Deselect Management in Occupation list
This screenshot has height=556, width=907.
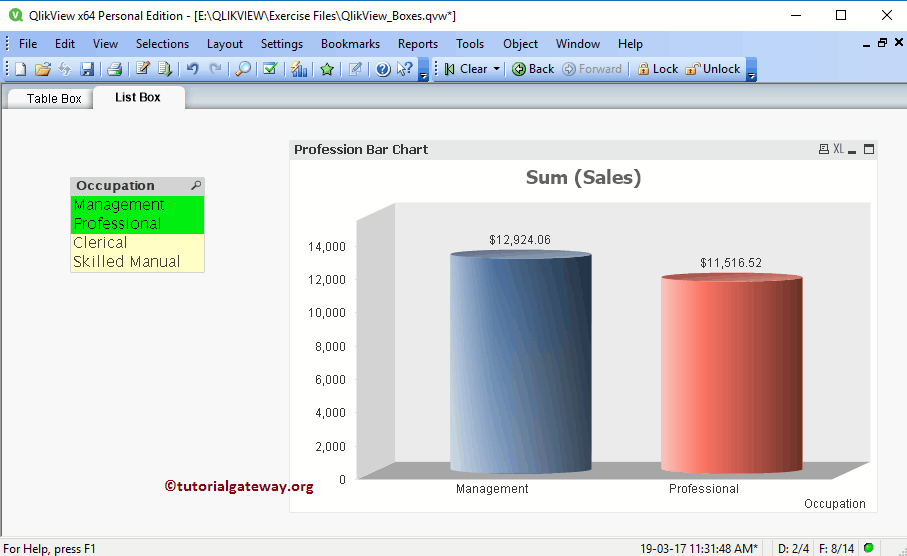point(138,205)
